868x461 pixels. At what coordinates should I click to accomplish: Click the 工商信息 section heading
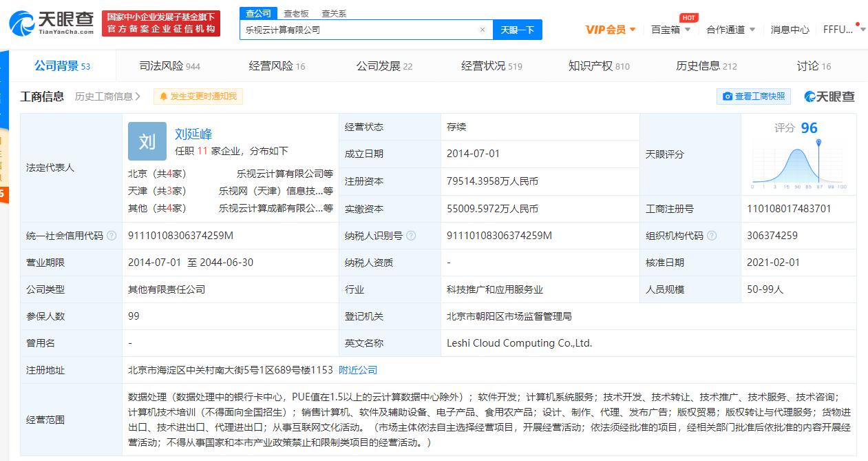[42, 96]
